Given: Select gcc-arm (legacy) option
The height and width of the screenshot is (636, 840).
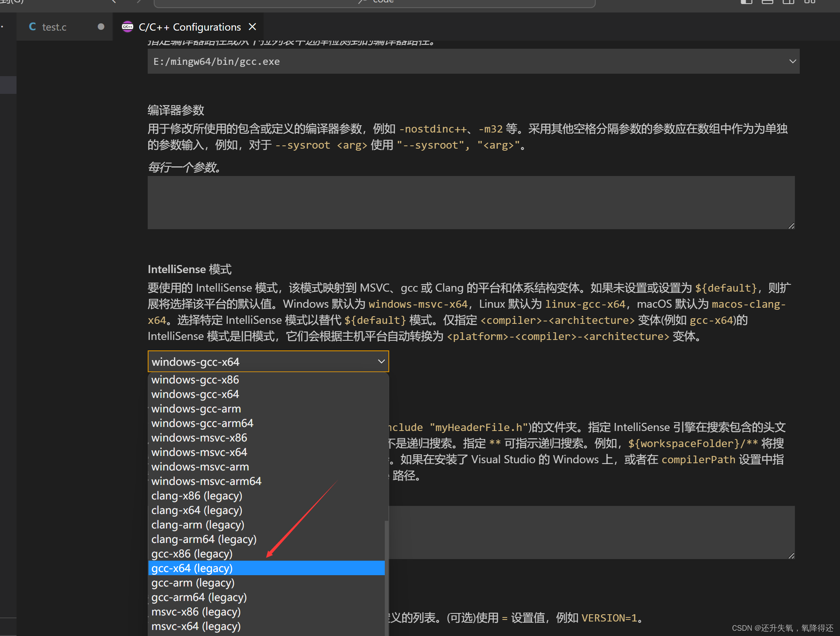Looking at the screenshot, I should [x=266, y=583].
